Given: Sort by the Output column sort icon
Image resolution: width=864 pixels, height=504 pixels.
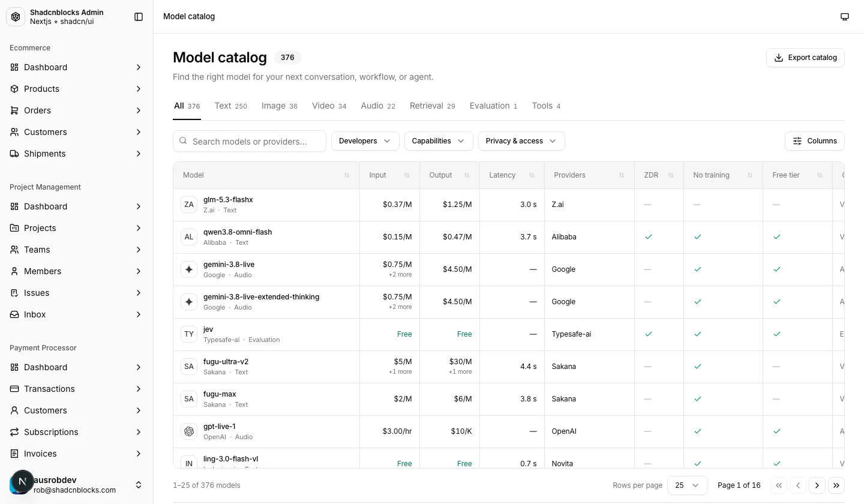Looking at the screenshot, I should [467, 175].
